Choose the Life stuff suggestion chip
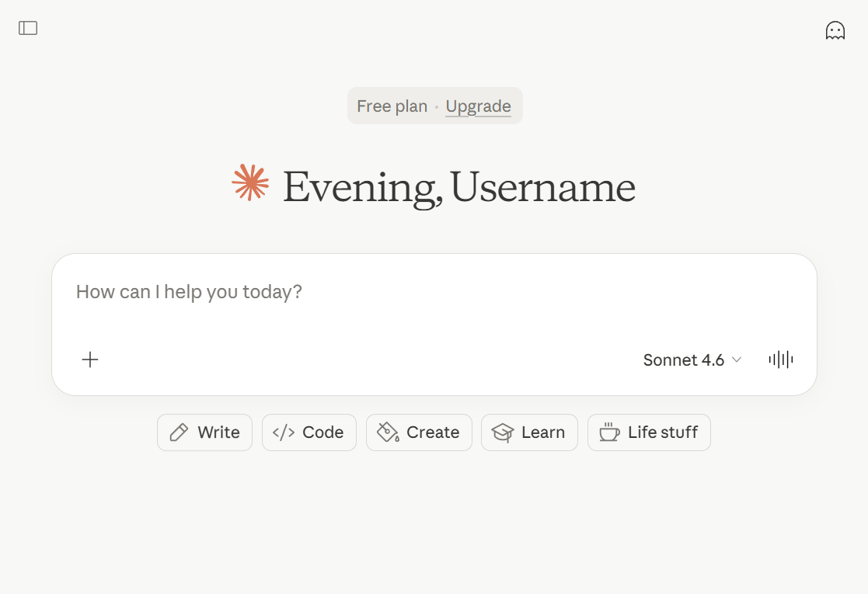Screen dimensions: 868x594 649,432
